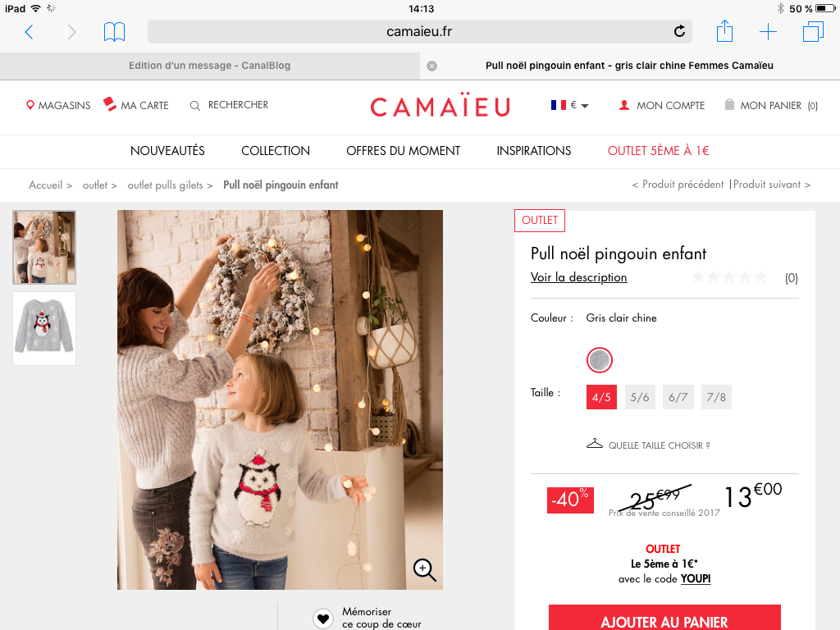Switch to the Edition d'un message CanalBlog tab

tap(209, 66)
